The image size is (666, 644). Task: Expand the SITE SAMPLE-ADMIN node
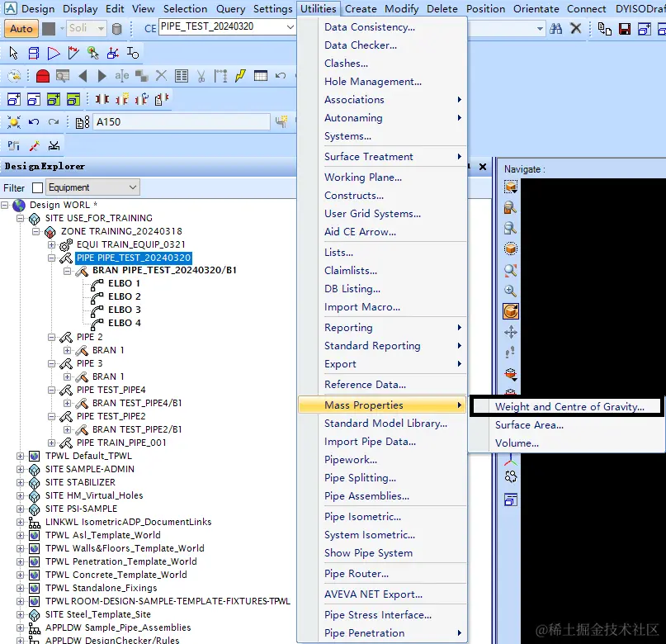tap(21, 470)
